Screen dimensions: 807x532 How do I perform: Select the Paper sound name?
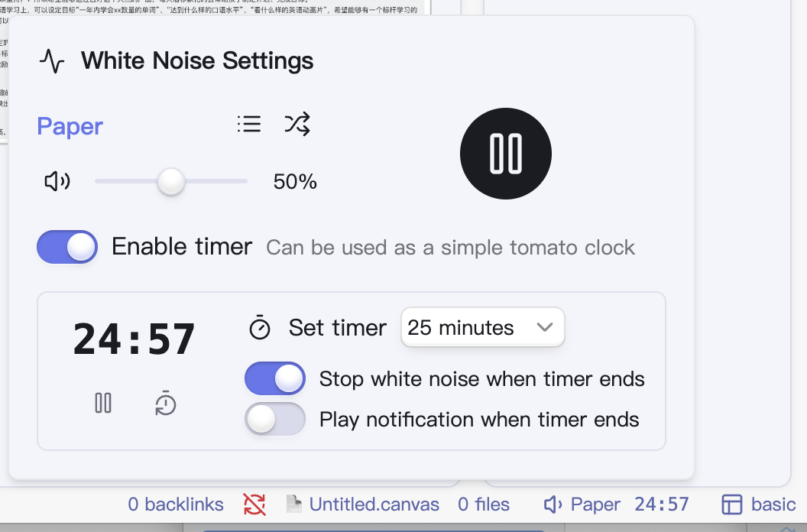[69, 126]
